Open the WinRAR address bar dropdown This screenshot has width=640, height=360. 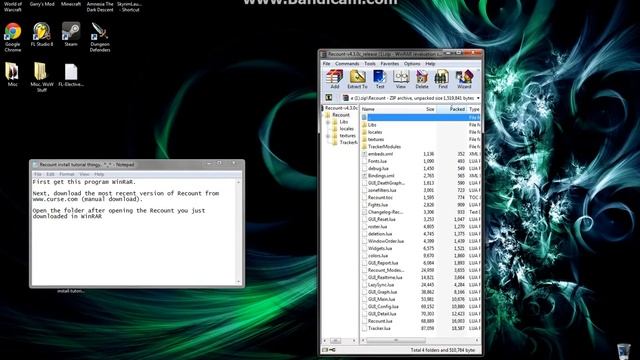[478, 98]
